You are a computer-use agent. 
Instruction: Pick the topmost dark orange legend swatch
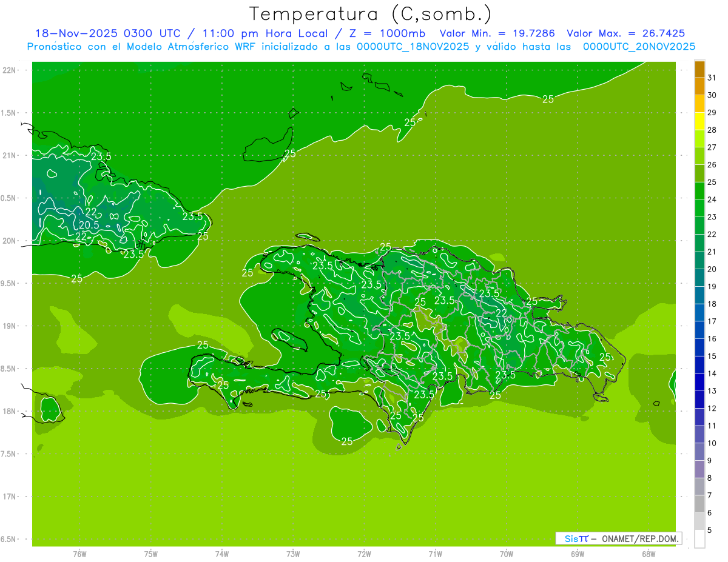click(699, 69)
